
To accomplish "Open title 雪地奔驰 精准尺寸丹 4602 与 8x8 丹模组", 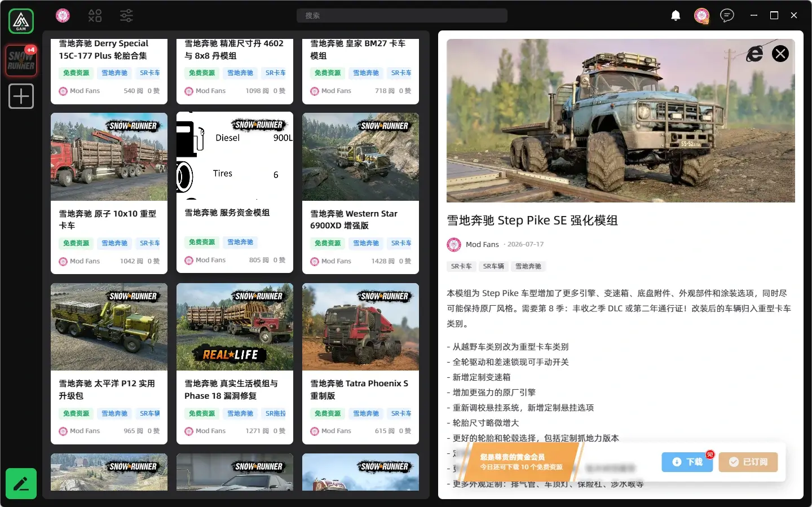I will tap(233, 50).
